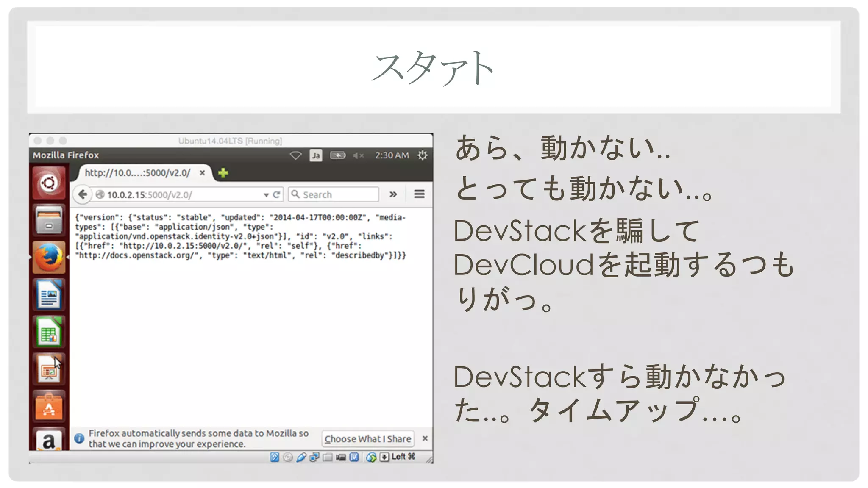Screen dimensions: 868x488
Task: Click VirtualBox video capture status icon
Action: click(341, 457)
